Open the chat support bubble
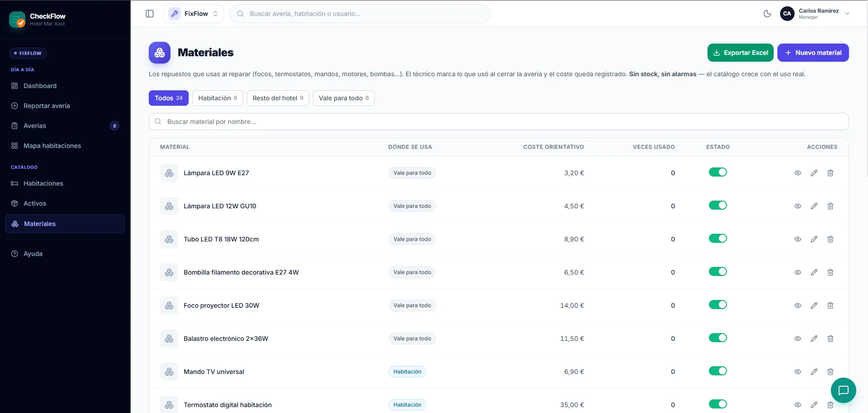This screenshot has width=868, height=413. tap(844, 390)
